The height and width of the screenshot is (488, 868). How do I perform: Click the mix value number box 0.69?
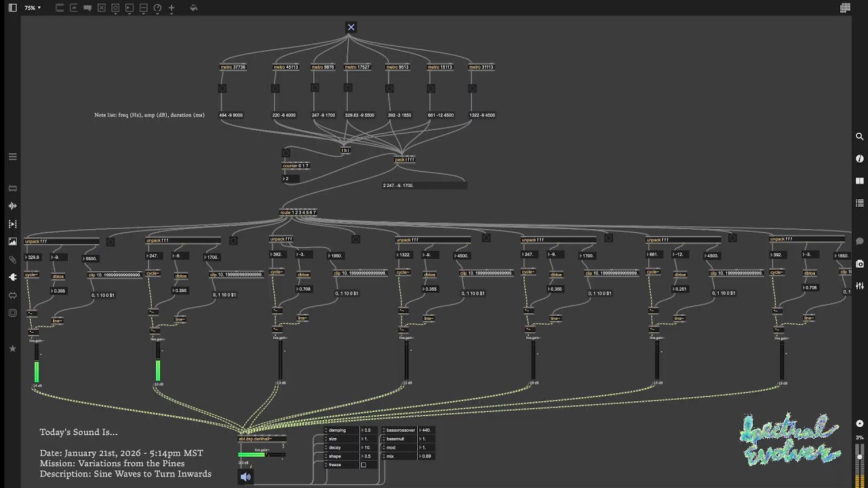click(427, 456)
